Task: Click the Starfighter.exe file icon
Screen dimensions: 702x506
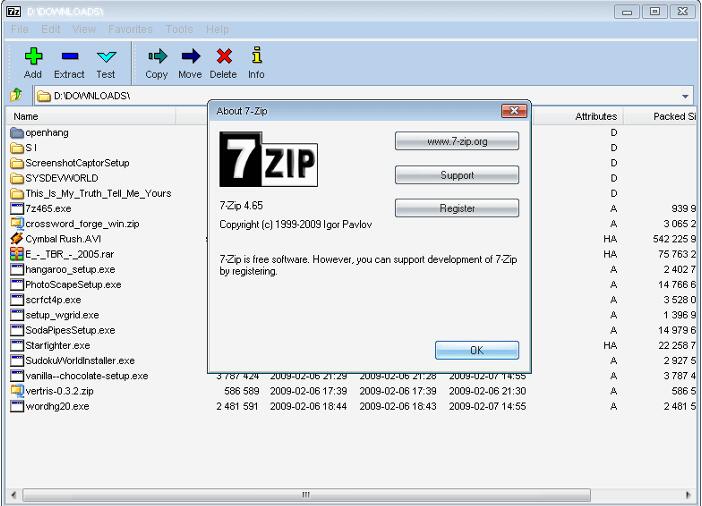Action: coord(17,345)
